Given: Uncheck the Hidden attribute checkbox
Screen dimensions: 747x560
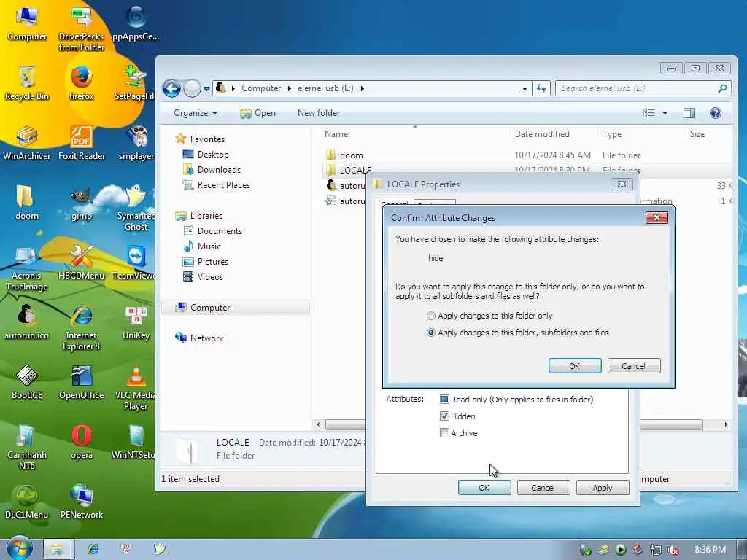Looking at the screenshot, I should click(444, 416).
